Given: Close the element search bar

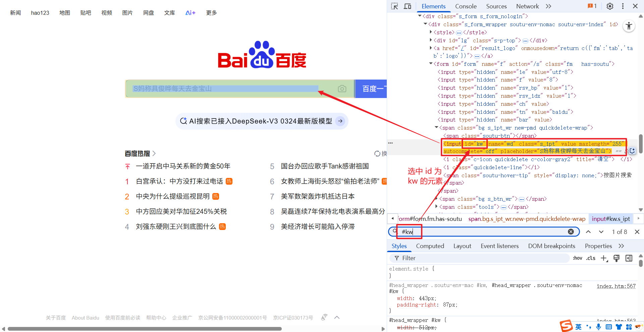Looking at the screenshot, I should click(637, 232).
